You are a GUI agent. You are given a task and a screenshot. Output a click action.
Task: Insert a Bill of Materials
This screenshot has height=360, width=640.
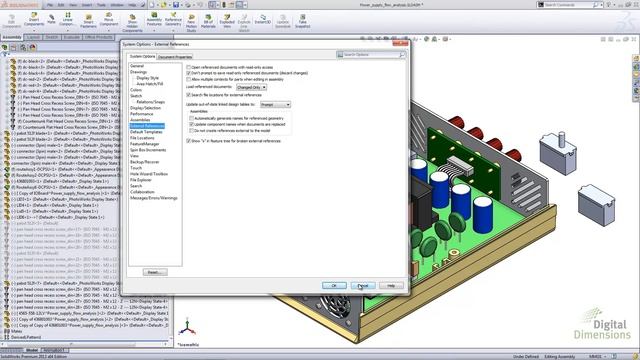tap(208, 20)
